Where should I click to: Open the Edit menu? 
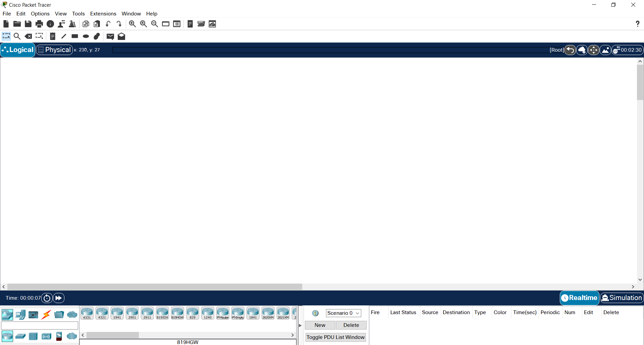(x=21, y=14)
